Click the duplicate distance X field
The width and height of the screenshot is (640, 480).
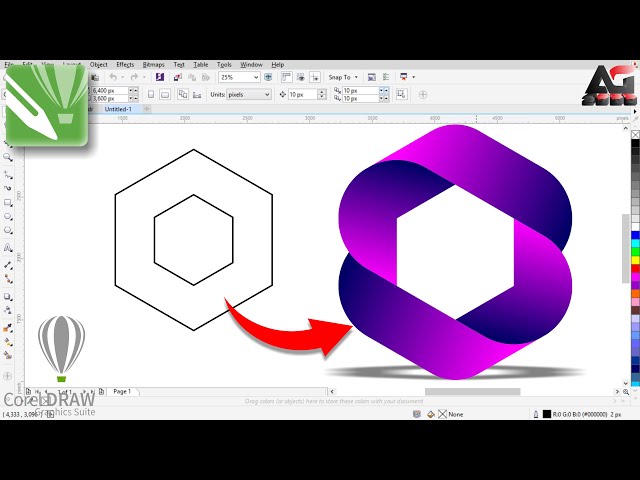[361, 90]
